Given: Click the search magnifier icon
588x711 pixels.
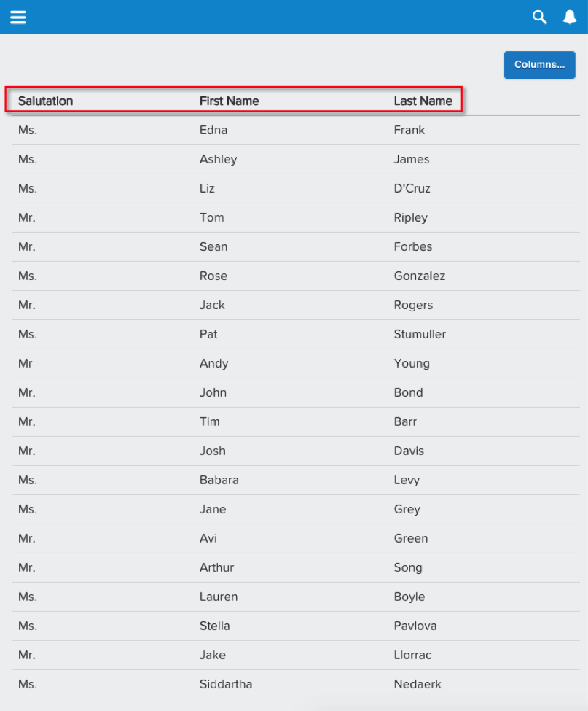Looking at the screenshot, I should 539,18.
